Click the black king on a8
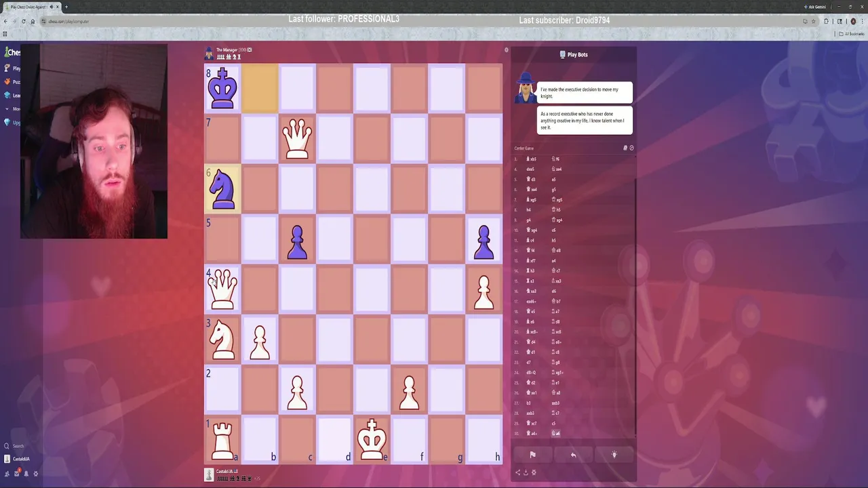Image resolution: width=868 pixels, height=488 pixels. 222,88
